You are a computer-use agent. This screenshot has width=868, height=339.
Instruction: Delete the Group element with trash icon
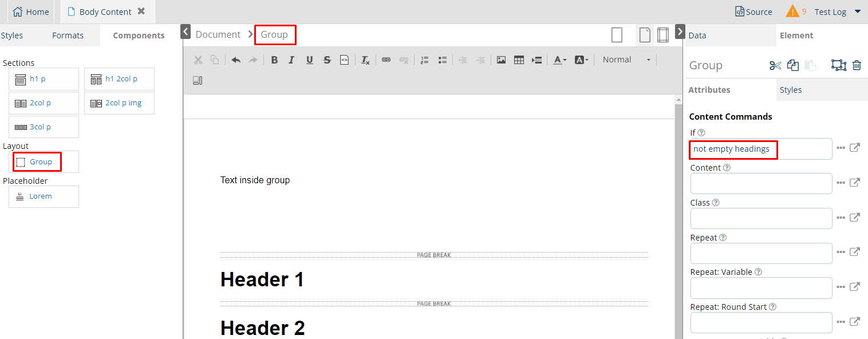pyautogui.click(x=857, y=65)
